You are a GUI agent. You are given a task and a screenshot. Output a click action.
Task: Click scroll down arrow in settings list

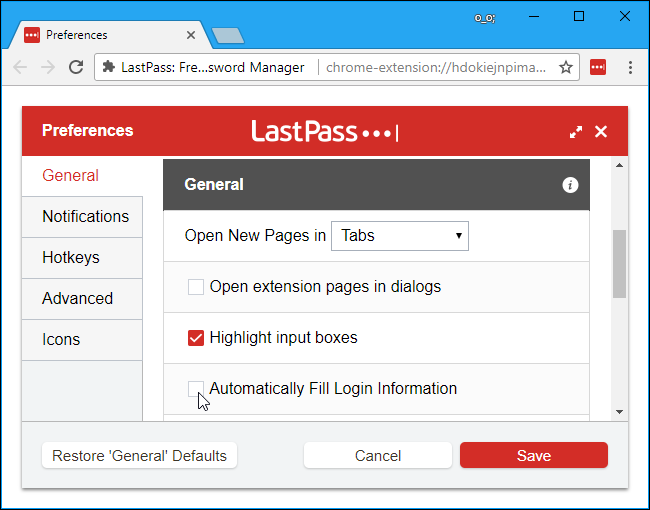tap(620, 412)
